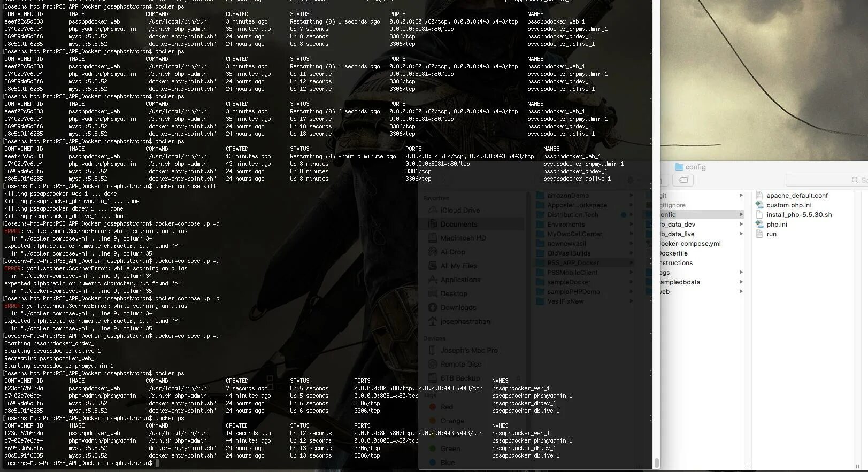Click 'Starting pssappdocker_dbdev_1' Terminal line
The height and width of the screenshot is (472, 868).
coord(51,344)
